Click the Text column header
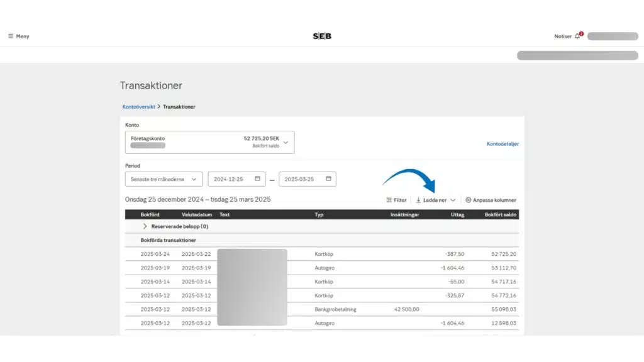The image size is (644, 362). coord(225,214)
